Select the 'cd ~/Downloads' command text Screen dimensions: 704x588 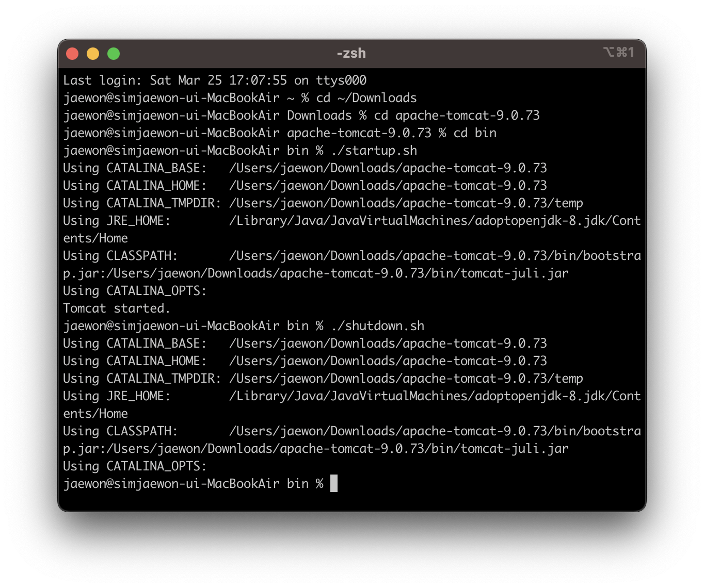[x=366, y=98]
